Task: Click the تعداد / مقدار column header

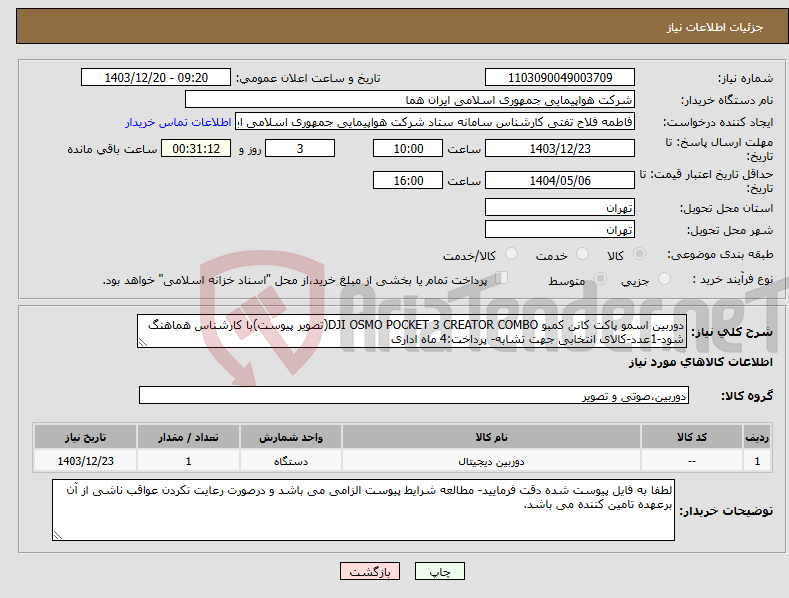Action: pyautogui.click(x=188, y=437)
